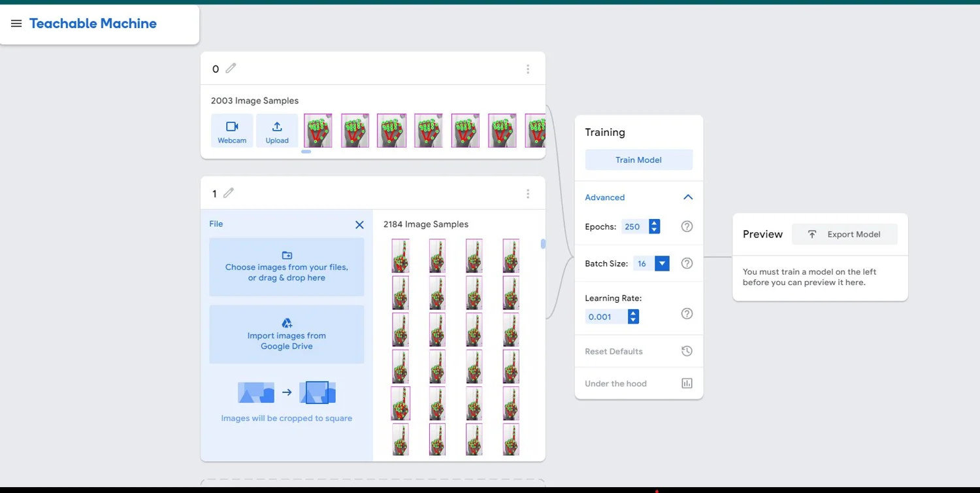
Task: Show help for Epochs setting
Action: [687, 226]
